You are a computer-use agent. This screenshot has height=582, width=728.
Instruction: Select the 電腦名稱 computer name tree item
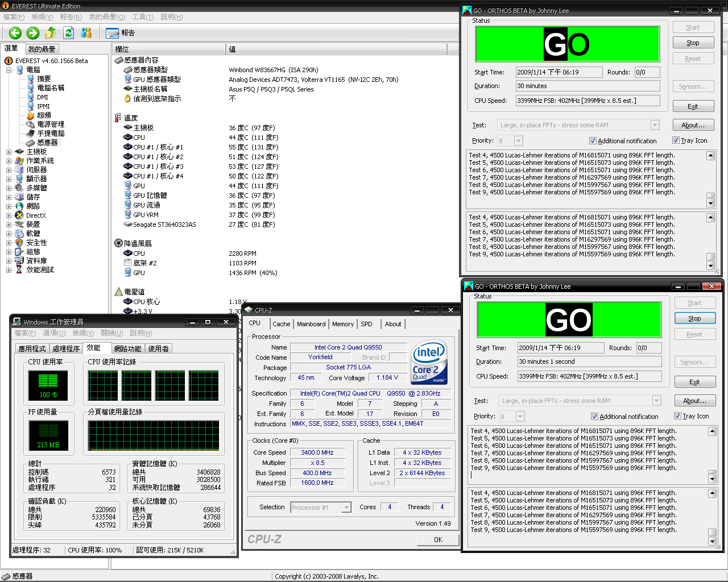click(x=51, y=88)
